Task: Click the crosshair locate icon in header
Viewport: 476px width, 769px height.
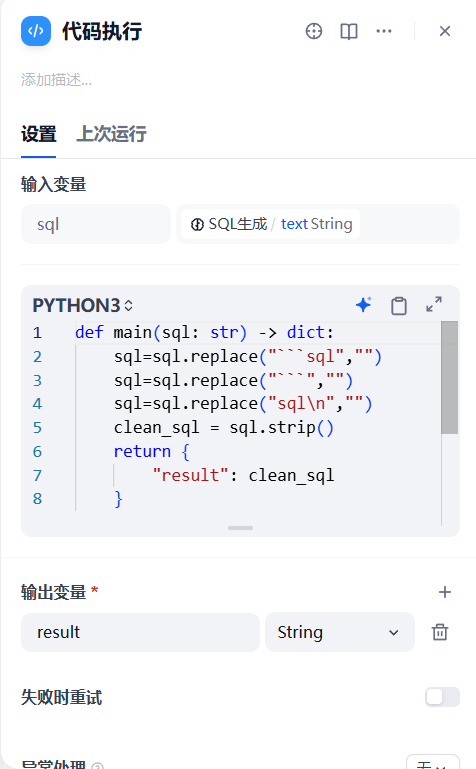Action: tap(314, 31)
